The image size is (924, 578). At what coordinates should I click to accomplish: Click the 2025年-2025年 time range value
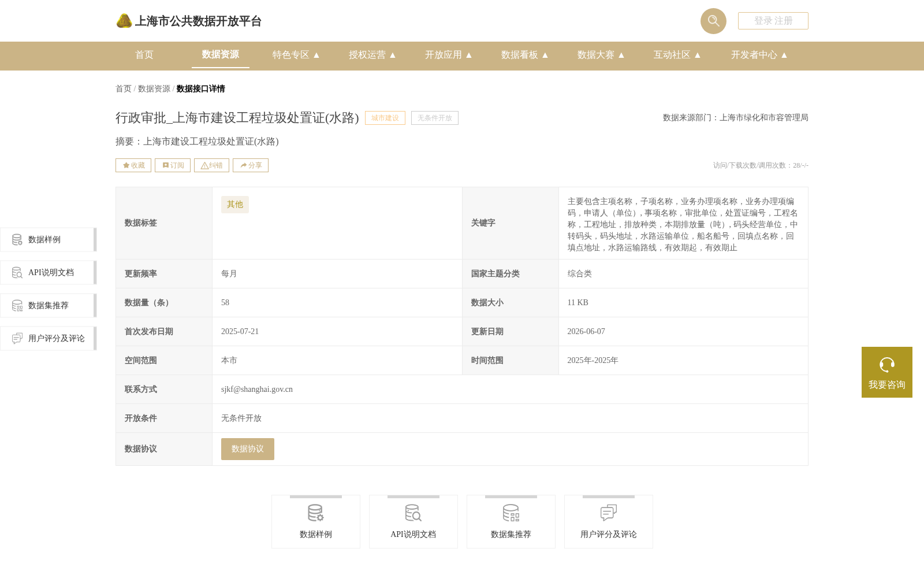coord(593,361)
